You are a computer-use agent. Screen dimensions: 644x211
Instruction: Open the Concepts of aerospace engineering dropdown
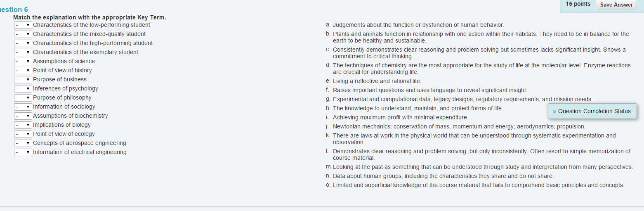tap(23, 143)
